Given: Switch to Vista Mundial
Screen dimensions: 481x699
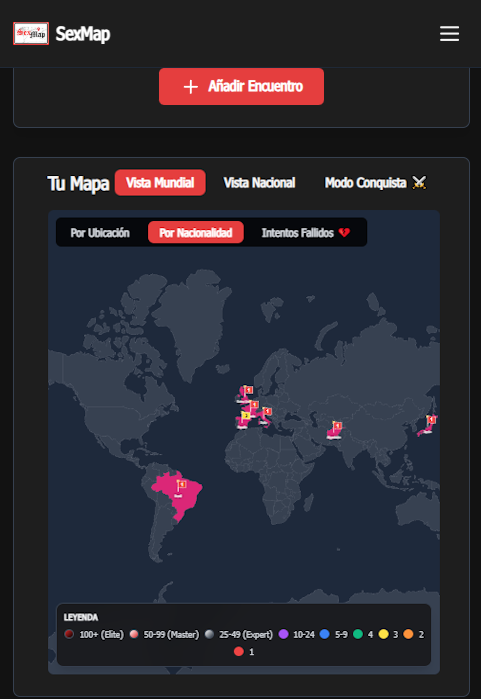Looking at the screenshot, I should (160, 182).
